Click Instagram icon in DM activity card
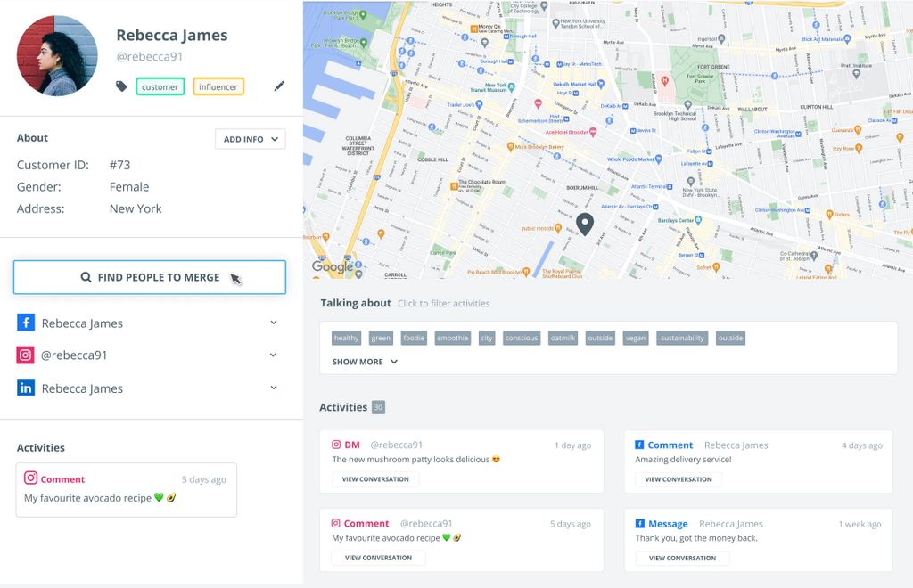Screen dimensions: 913x588 point(337,445)
